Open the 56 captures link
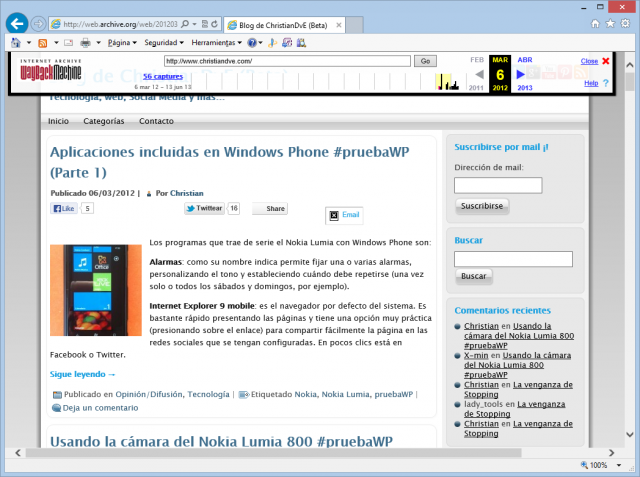This screenshot has width=640, height=477. click(x=163, y=76)
